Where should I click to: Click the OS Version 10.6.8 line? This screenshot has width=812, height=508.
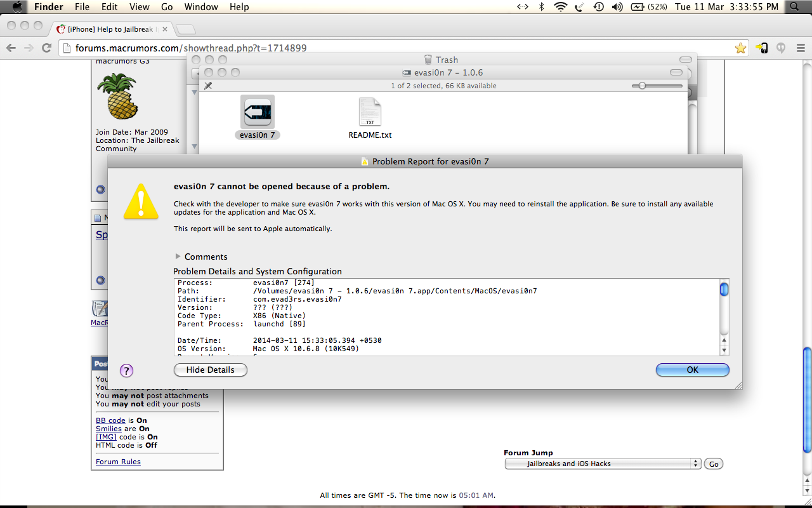pyautogui.click(x=268, y=349)
